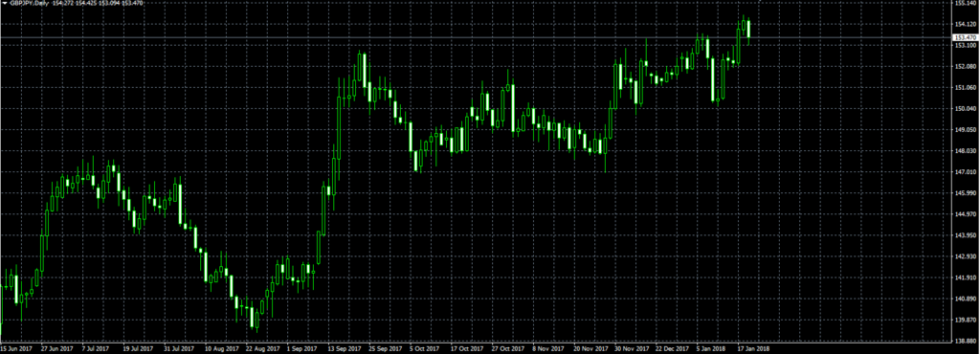Screen dimensions: 980x354
Task: Click the 154.120 price scale label
Action: click(966, 24)
